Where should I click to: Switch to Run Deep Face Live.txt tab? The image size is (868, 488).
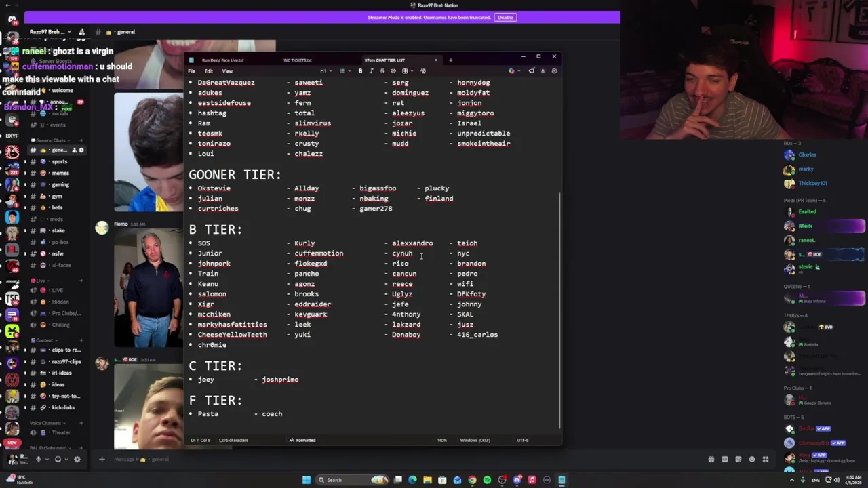222,60
